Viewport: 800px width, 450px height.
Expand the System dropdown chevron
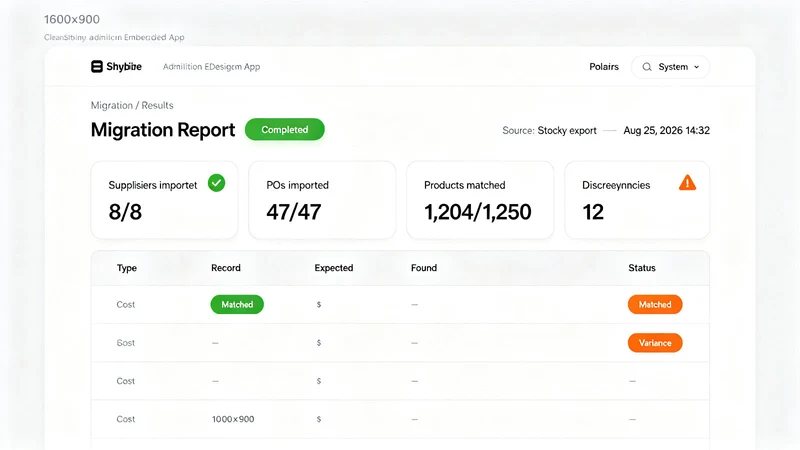(696, 67)
